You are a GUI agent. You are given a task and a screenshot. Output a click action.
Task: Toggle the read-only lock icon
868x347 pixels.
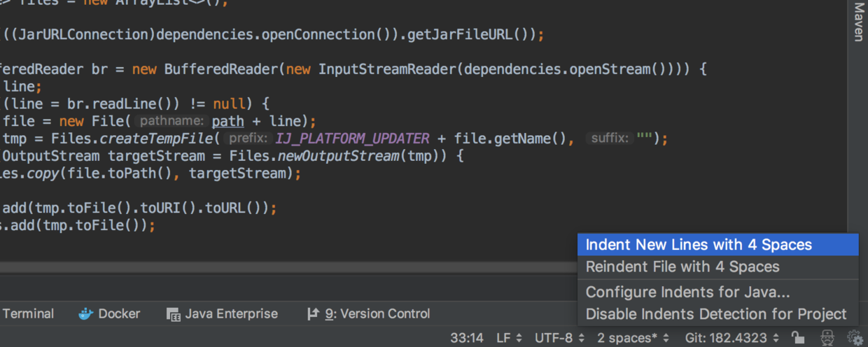point(798,338)
